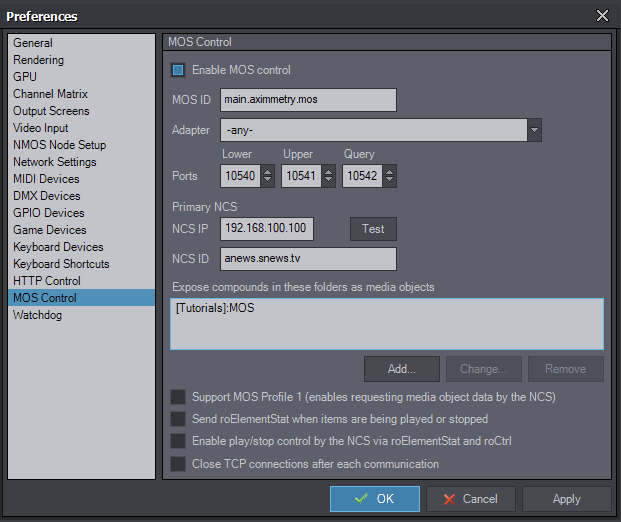Enable MOS control checkbox
This screenshot has height=522, width=621.
click(x=178, y=70)
